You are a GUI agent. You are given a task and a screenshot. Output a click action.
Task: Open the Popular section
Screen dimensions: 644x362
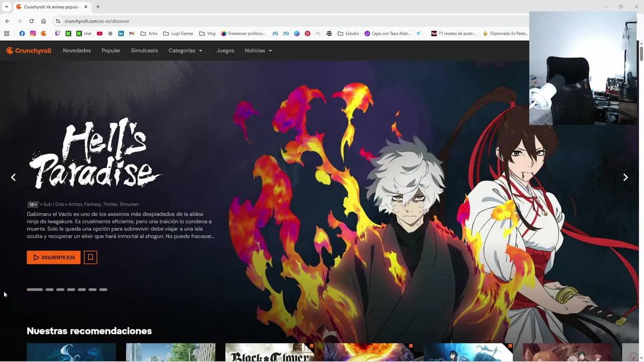tap(111, 51)
